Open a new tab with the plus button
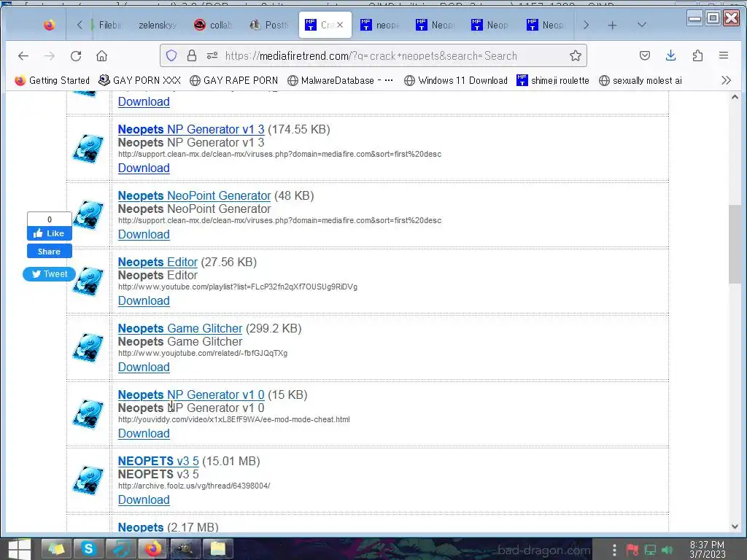This screenshot has height=560, width=747. click(x=613, y=26)
